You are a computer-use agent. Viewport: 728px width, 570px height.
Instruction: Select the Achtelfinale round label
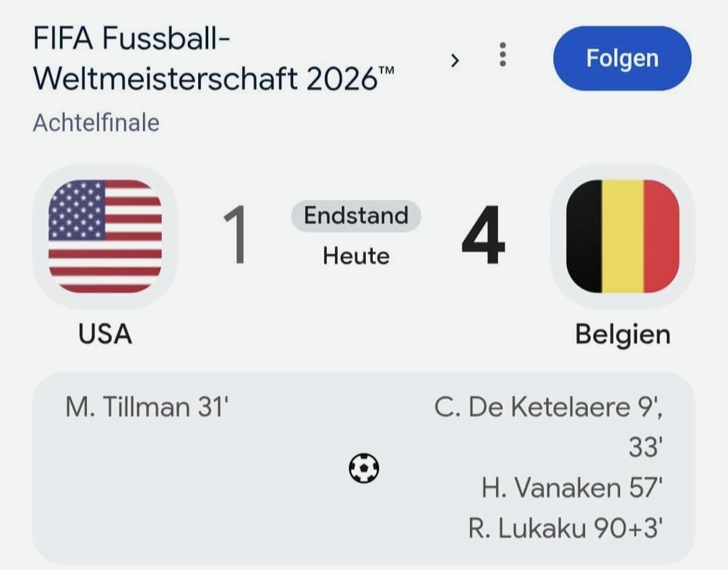96,123
